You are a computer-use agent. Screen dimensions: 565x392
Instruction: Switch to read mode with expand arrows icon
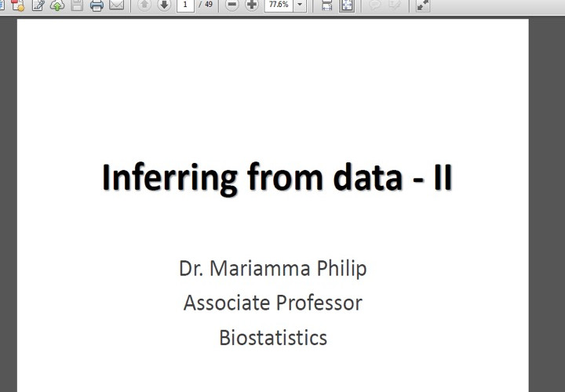(x=423, y=5)
